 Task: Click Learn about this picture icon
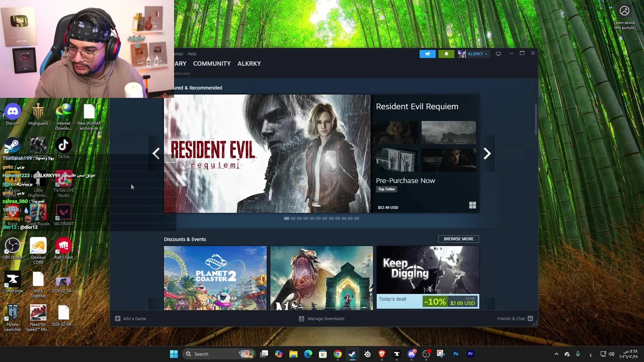(x=624, y=11)
